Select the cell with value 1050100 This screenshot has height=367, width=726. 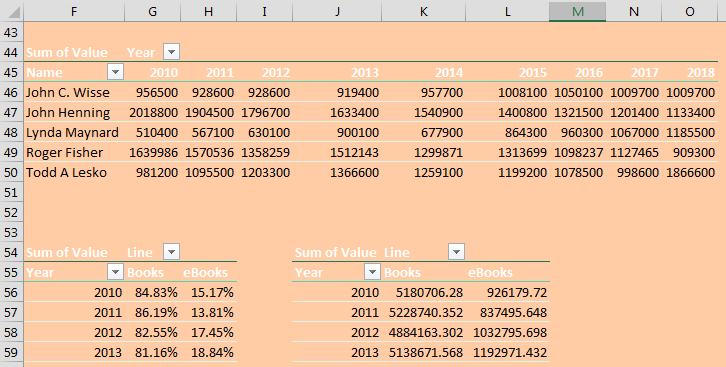point(577,92)
